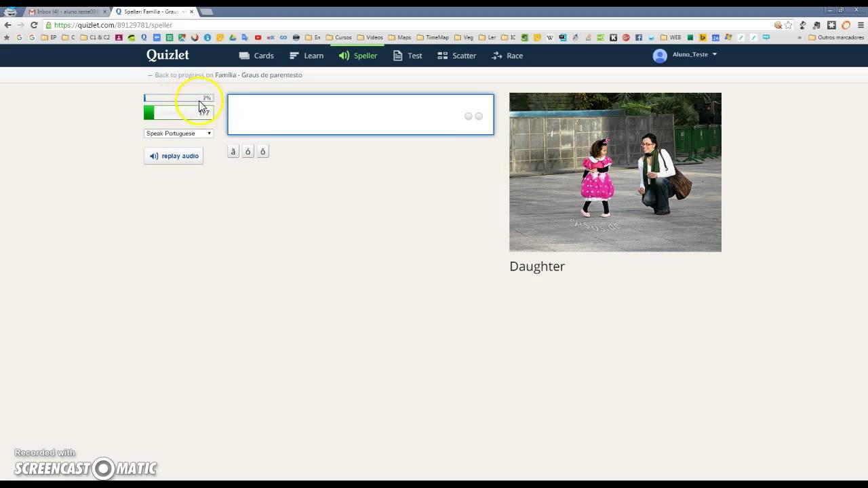
Task: Open the C1 & C2 bookmarks folder
Action: (95, 37)
